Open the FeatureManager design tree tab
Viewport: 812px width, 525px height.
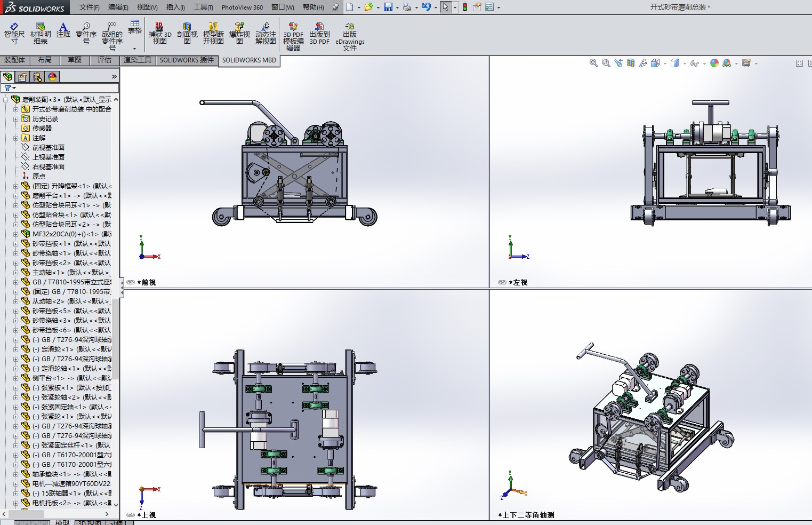point(7,77)
